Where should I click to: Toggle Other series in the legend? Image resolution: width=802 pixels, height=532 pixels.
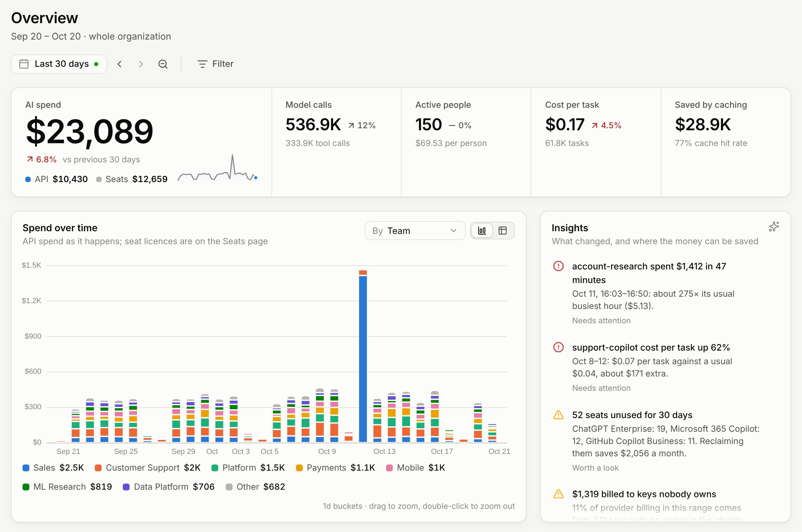[255, 487]
